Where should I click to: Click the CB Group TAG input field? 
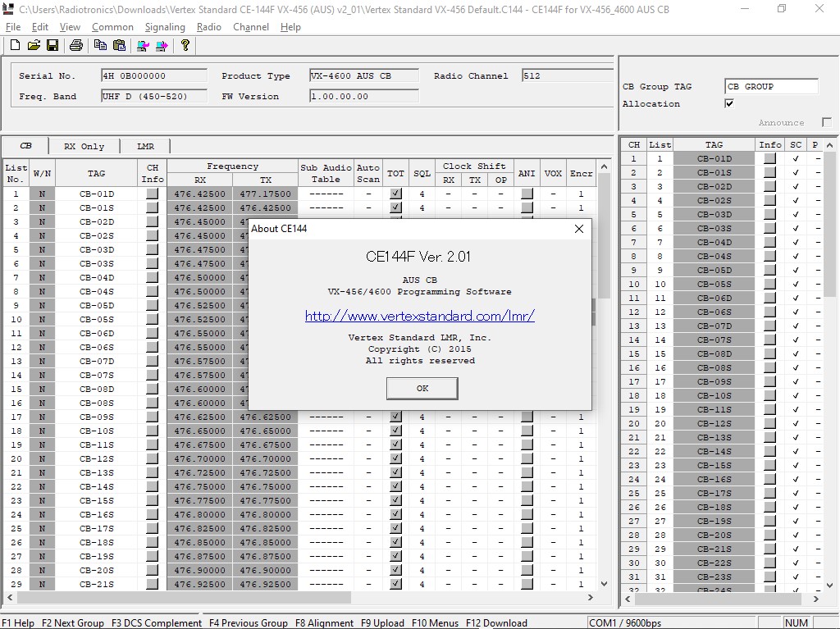[771, 86]
